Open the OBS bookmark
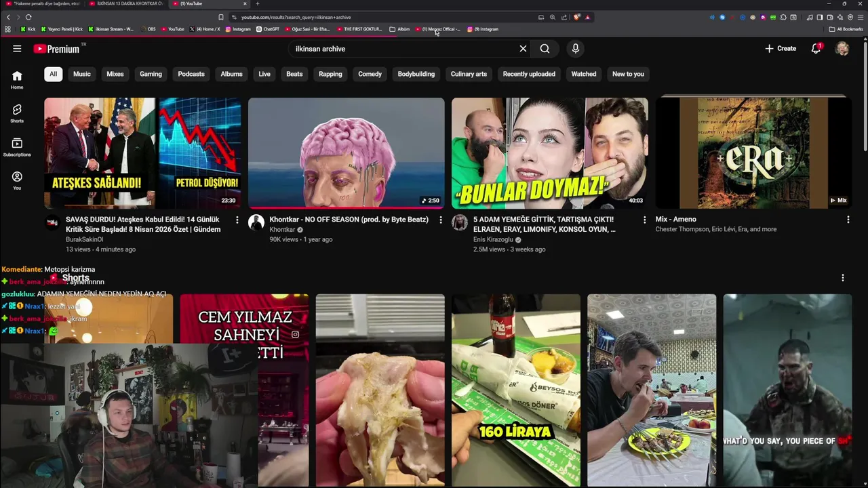Image resolution: width=868 pixels, height=488 pixels. pos(148,29)
